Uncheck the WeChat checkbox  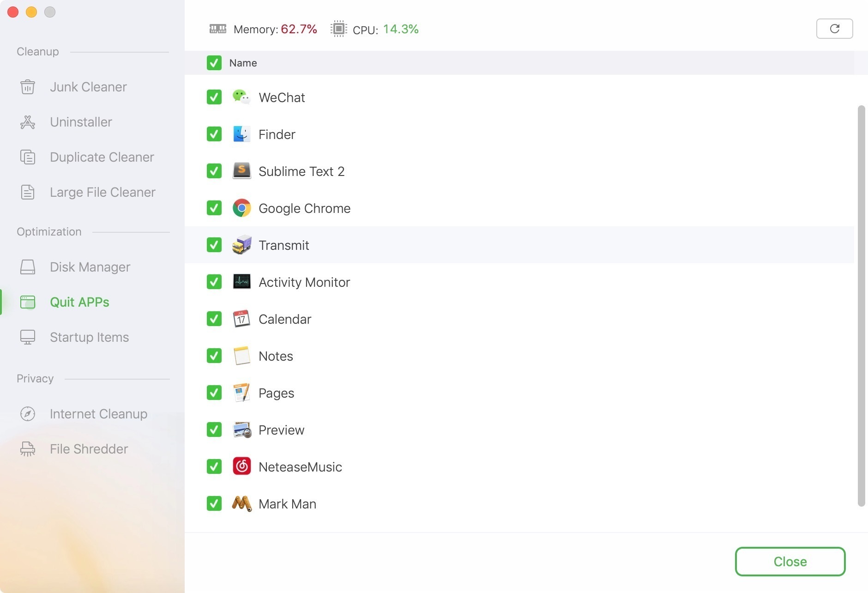[214, 97]
